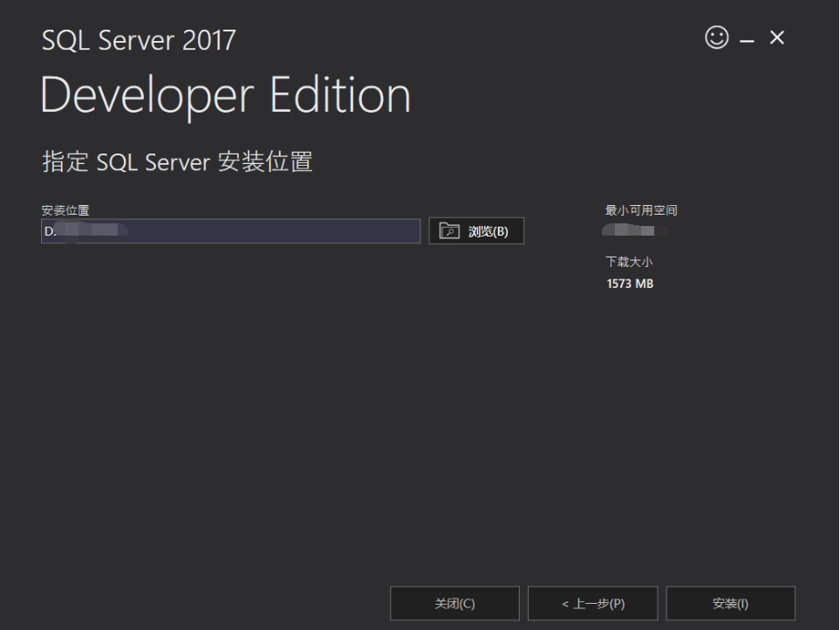
Task: Click the 最小可用空间 label
Action: (x=639, y=209)
